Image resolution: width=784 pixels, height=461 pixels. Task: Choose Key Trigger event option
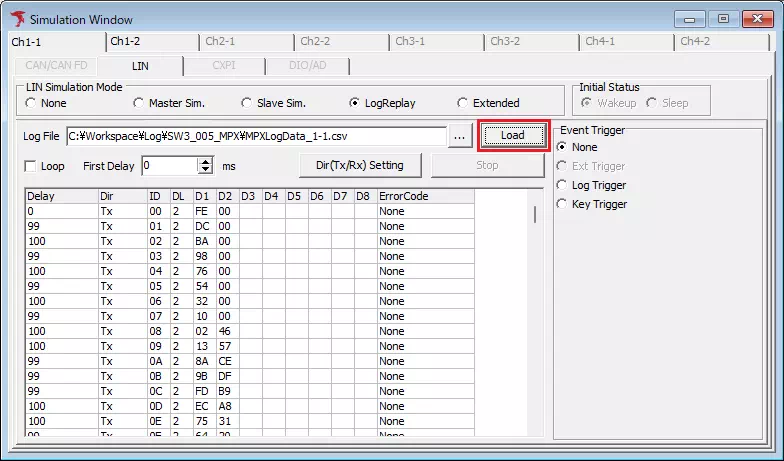click(562, 204)
